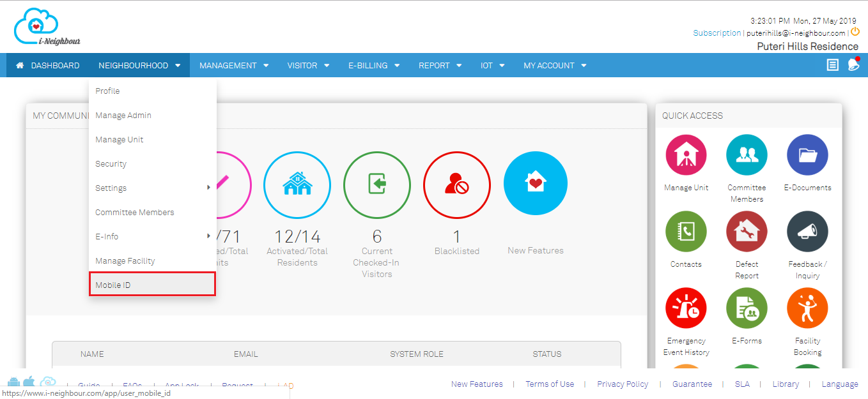Viewport: 868px width, 399px height.
Task: Go to Dashboard home tab
Action: (48, 65)
